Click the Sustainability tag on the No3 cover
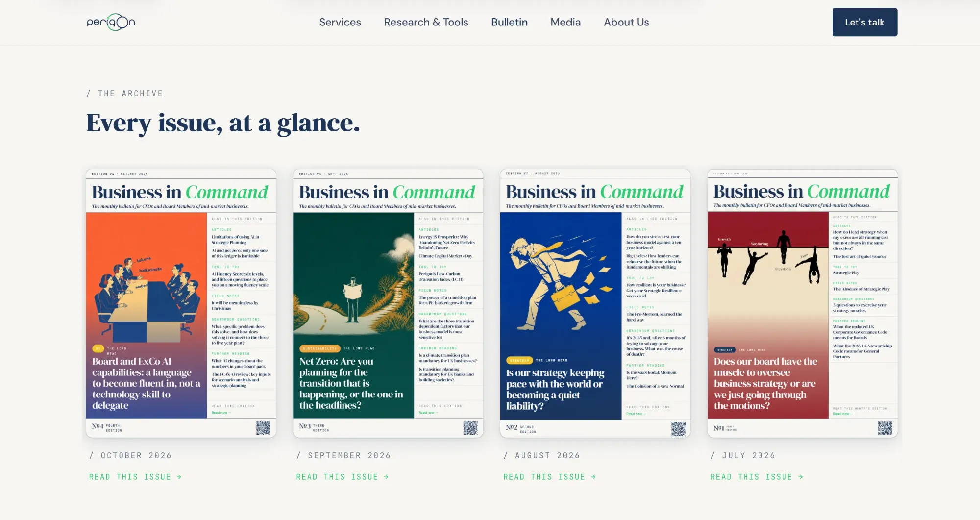 [320, 348]
